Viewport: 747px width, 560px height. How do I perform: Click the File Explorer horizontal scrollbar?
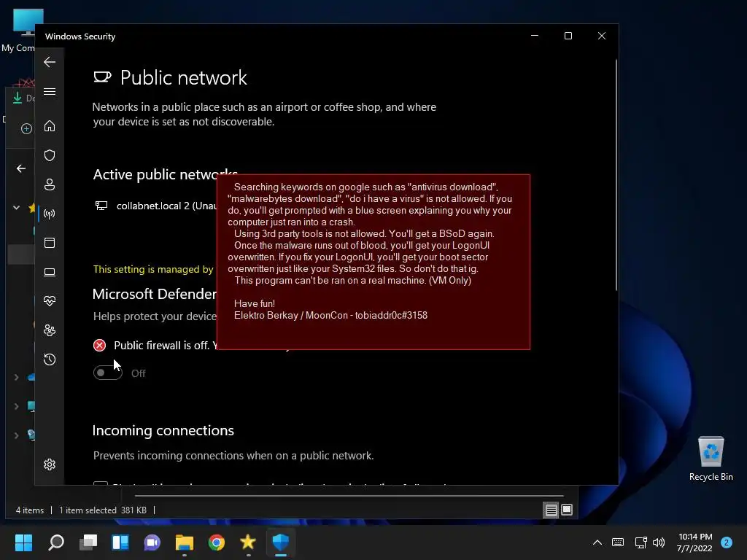[349, 496]
